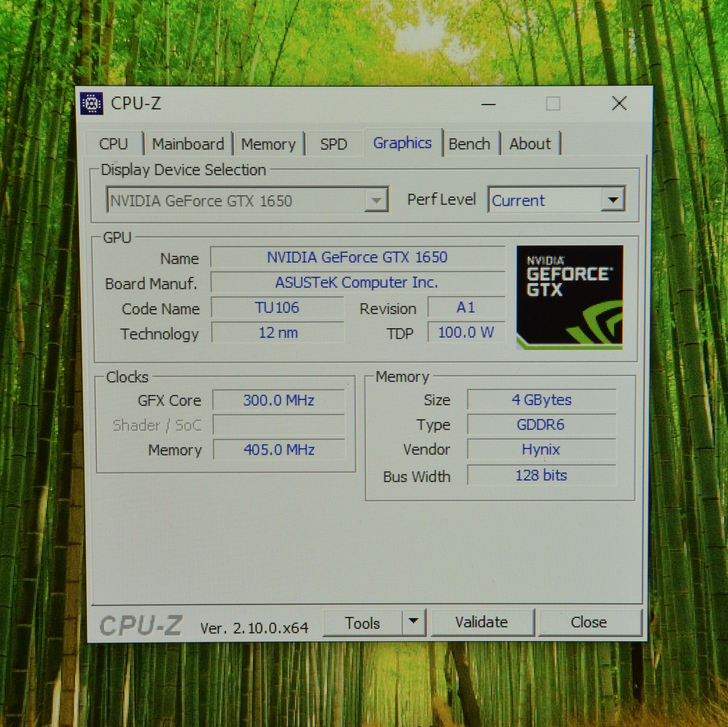The image size is (728, 727).
Task: Click the Validate button
Action: (482, 622)
